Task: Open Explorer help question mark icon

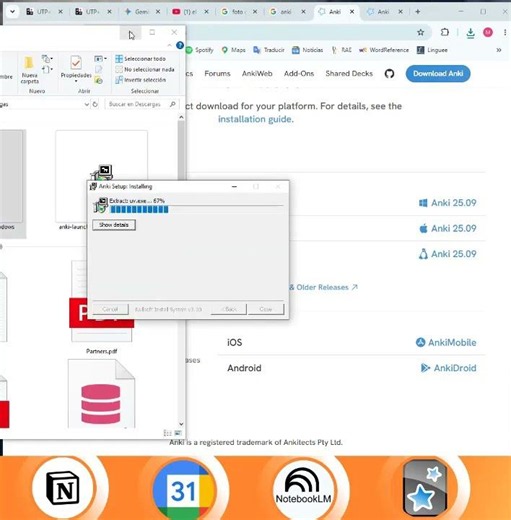Action: pos(180,45)
